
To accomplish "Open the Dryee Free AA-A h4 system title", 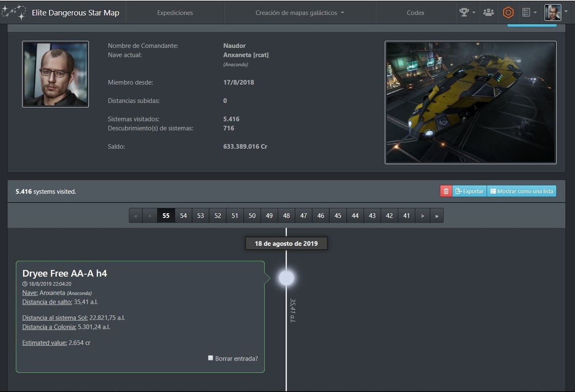I will point(65,273).
